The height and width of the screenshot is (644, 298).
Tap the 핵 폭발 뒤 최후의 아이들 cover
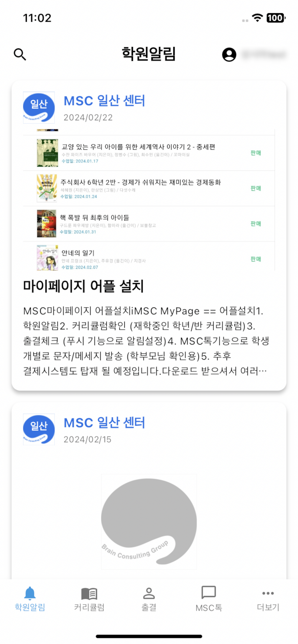tap(47, 223)
